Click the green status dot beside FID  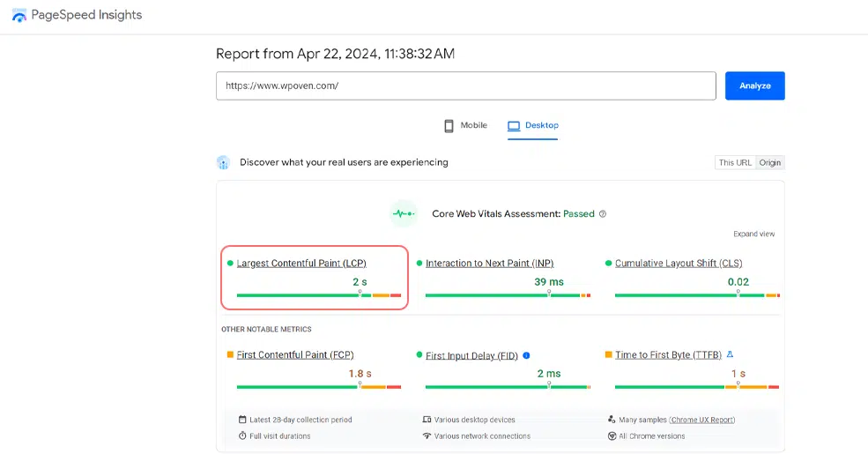pyautogui.click(x=419, y=355)
